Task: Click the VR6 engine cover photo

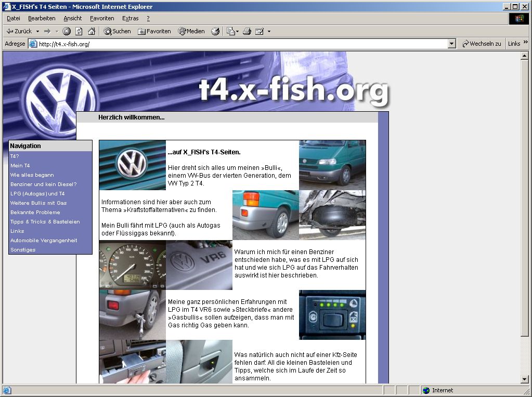Action: pos(199,265)
